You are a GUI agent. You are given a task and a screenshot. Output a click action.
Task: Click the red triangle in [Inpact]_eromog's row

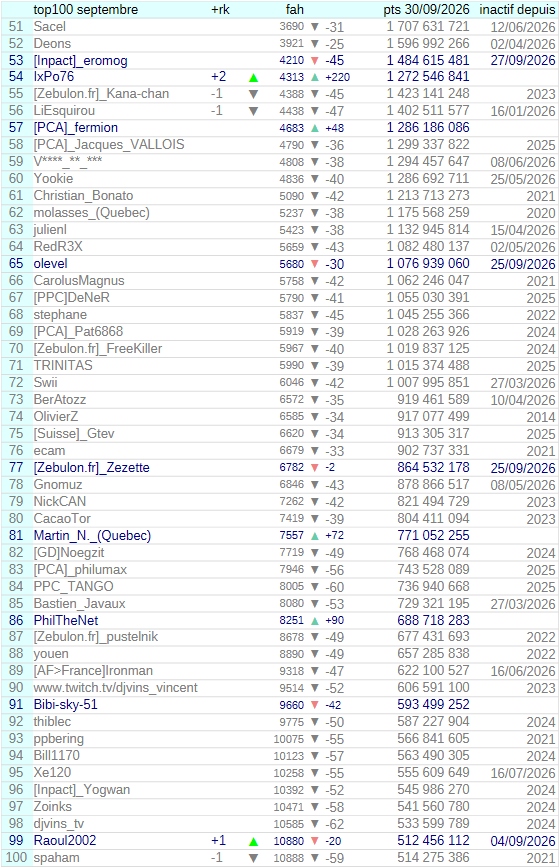coord(315,60)
